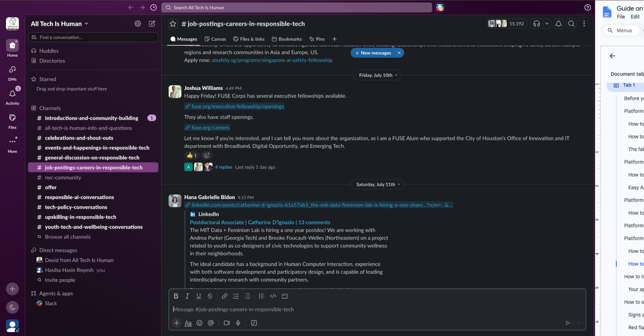The width and height of the screenshot is (644, 336).
Task: Add a reaction emoji to Joshua's message
Action: click(207, 155)
